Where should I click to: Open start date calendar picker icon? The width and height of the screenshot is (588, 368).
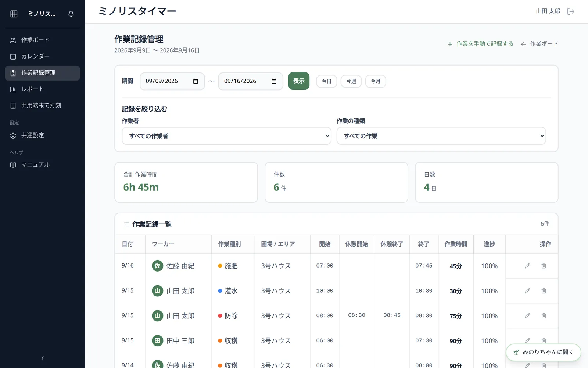pos(196,81)
